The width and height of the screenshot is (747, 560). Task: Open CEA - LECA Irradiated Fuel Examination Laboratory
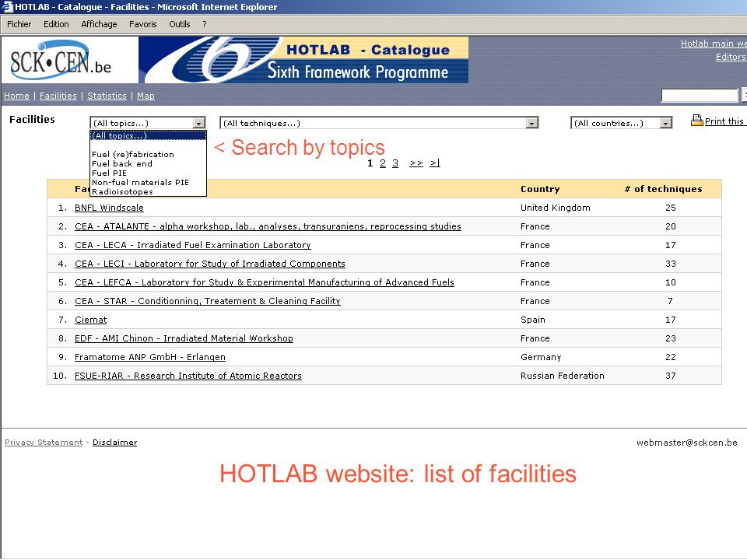pos(192,245)
